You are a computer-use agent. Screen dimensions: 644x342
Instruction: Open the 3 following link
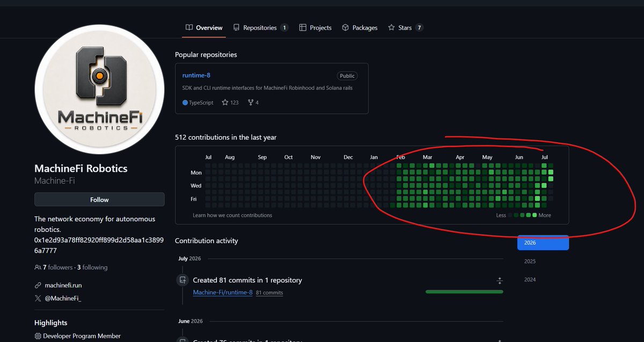click(x=92, y=267)
